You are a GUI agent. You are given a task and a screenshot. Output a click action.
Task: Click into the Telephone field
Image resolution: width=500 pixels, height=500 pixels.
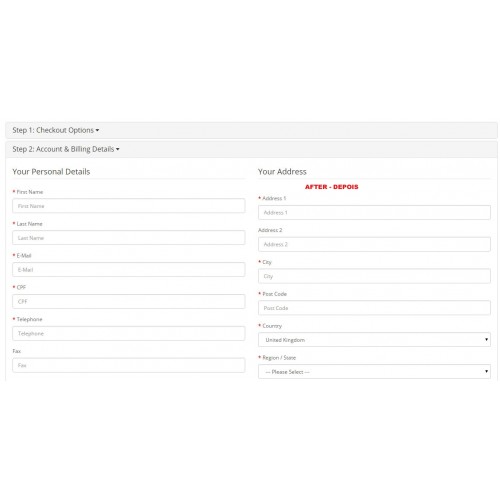pos(129,333)
